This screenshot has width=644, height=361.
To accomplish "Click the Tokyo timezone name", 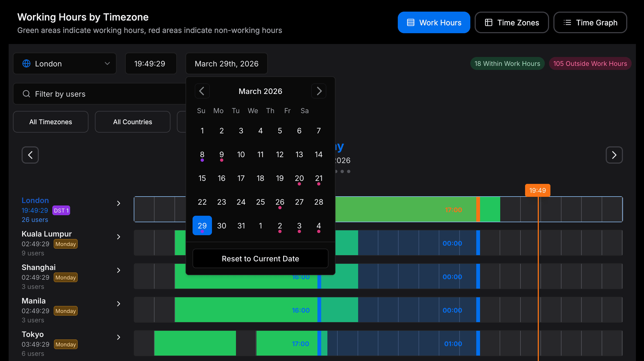I will (33, 334).
